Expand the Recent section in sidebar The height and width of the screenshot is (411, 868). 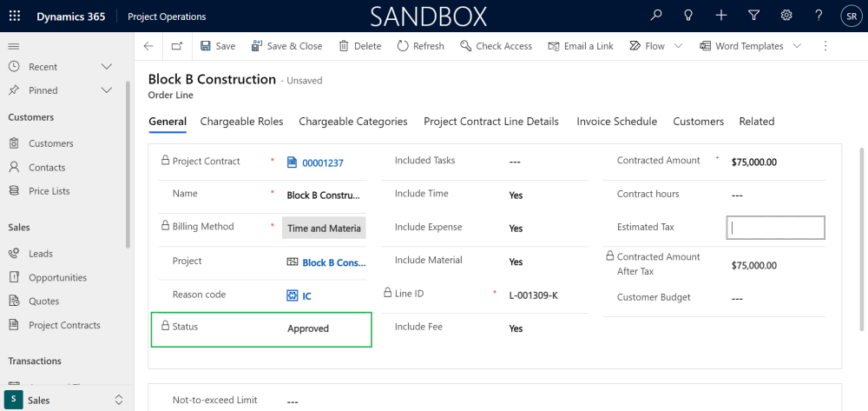(107, 67)
